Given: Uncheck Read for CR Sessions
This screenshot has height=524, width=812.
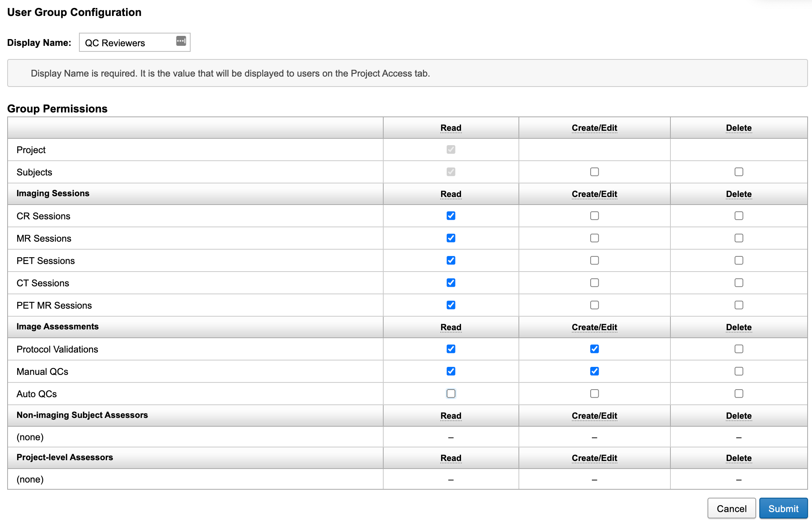Looking at the screenshot, I should pos(451,216).
